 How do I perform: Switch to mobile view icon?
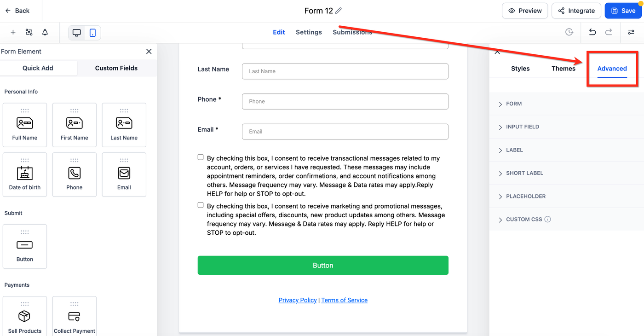(92, 33)
